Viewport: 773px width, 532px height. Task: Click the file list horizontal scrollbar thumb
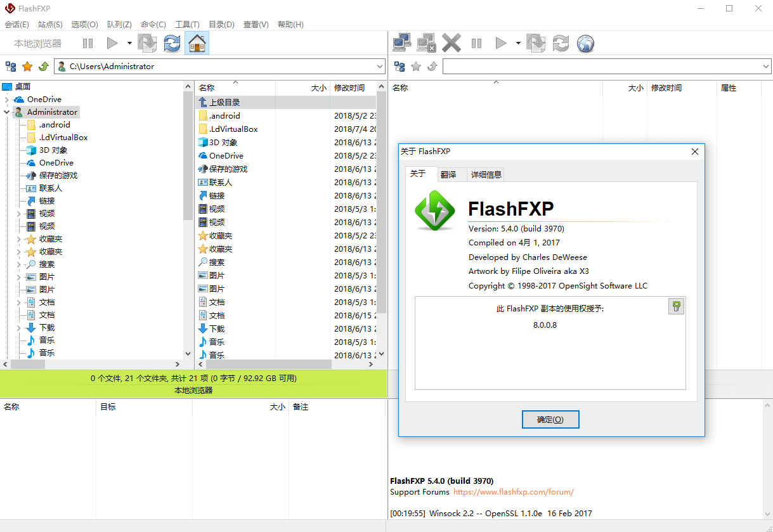point(269,365)
